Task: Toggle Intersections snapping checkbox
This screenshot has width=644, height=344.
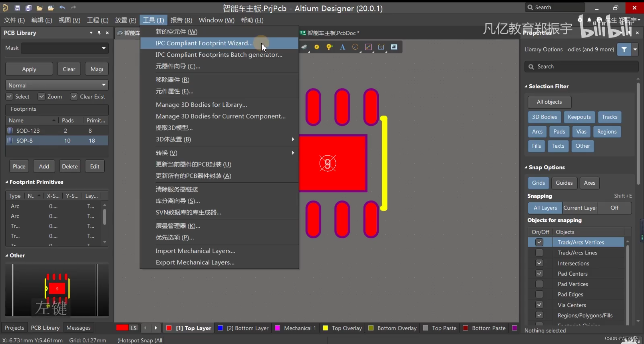Action: 539,263
